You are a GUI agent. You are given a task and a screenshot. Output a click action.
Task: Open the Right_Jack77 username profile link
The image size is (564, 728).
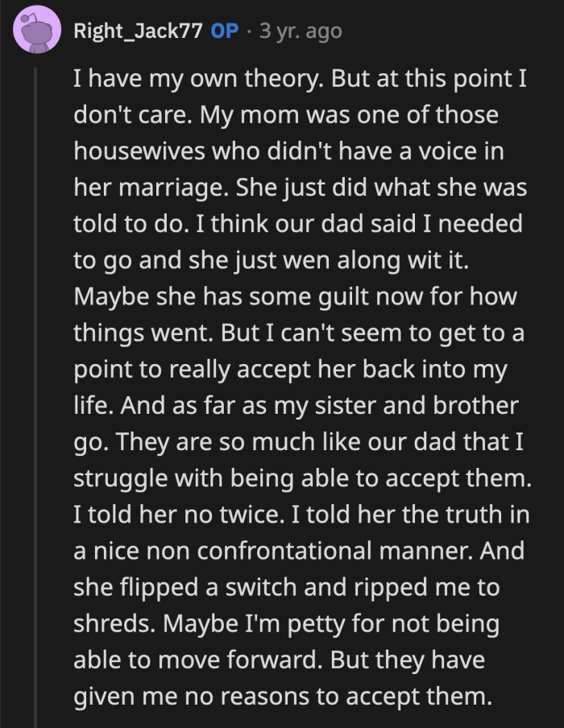(x=139, y=31)
